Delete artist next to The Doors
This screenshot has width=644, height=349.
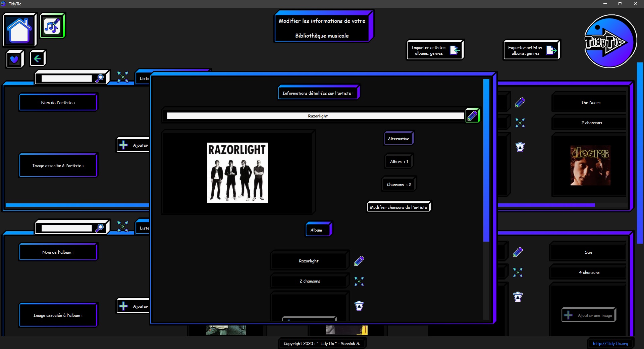[x=520, y=147]
